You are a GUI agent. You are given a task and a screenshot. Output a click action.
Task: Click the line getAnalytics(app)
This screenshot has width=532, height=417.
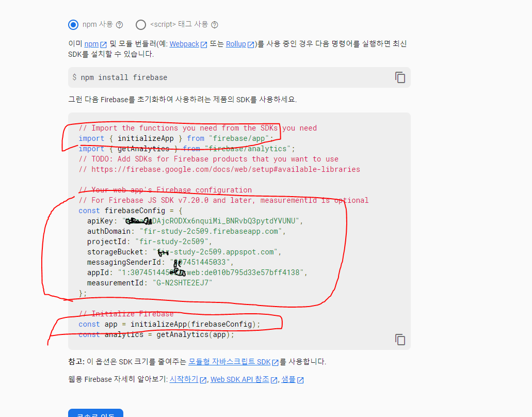pyautogui.click(x=156, y=334)
